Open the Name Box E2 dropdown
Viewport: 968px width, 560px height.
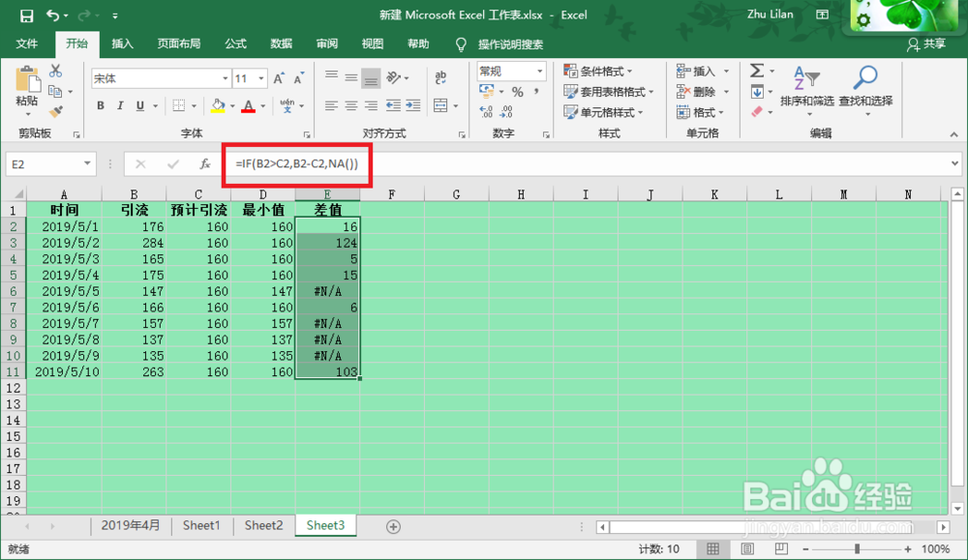(87, 164)
